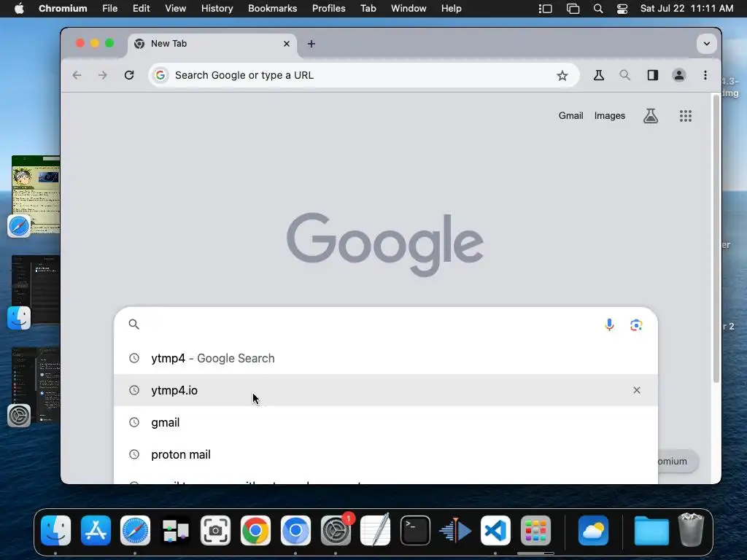Screen dimensions: 747x560
Task: Open Images link on Google page
Action: pos(609,116)
